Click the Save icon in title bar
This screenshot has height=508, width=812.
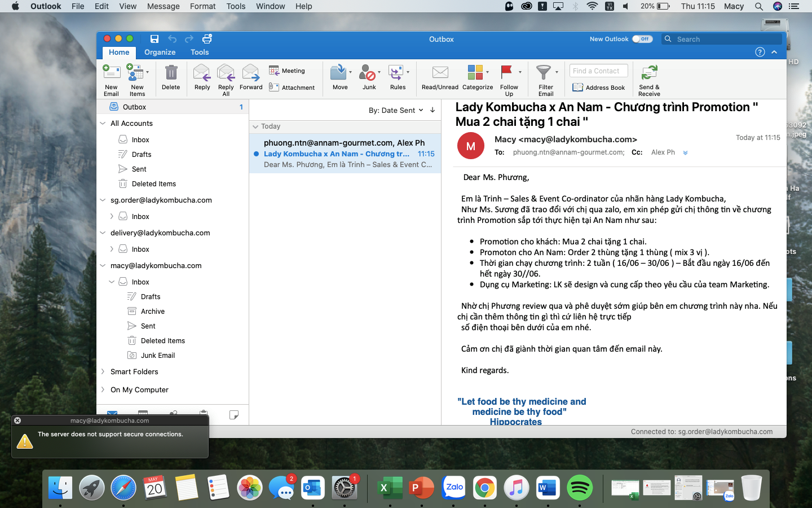(x=154, y=39)
